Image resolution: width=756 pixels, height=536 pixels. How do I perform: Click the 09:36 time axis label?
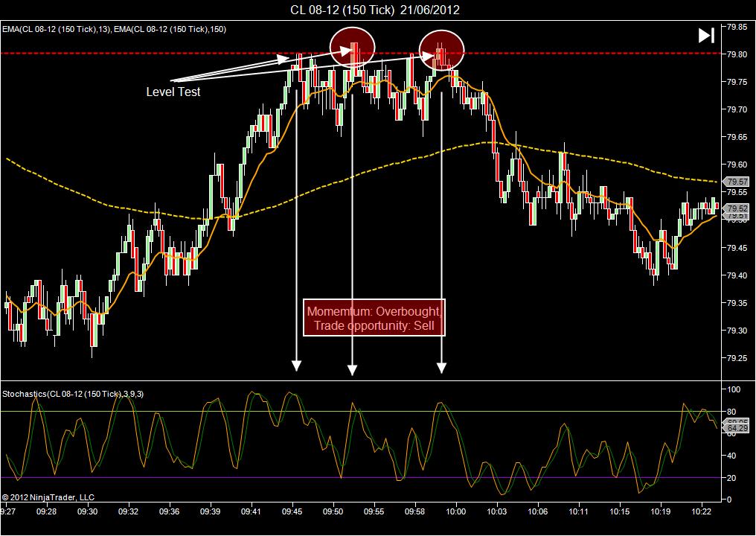tap(170, 511)
